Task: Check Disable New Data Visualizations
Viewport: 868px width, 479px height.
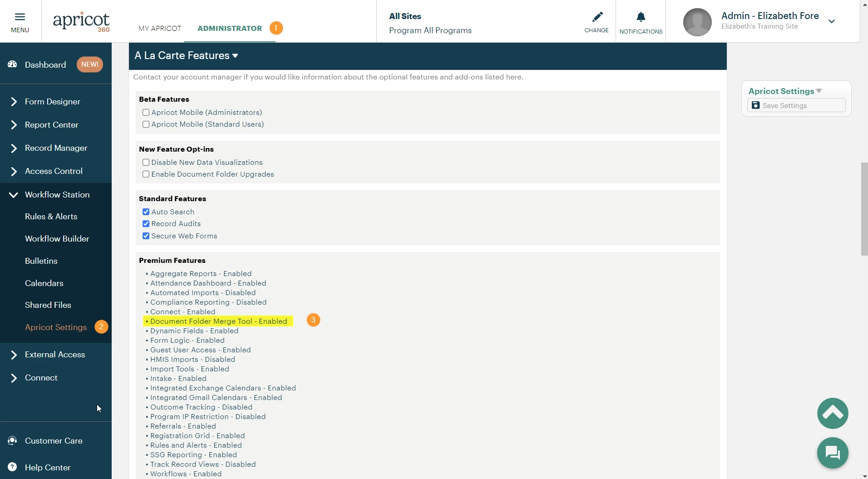Action: click(x=146, y=162)
